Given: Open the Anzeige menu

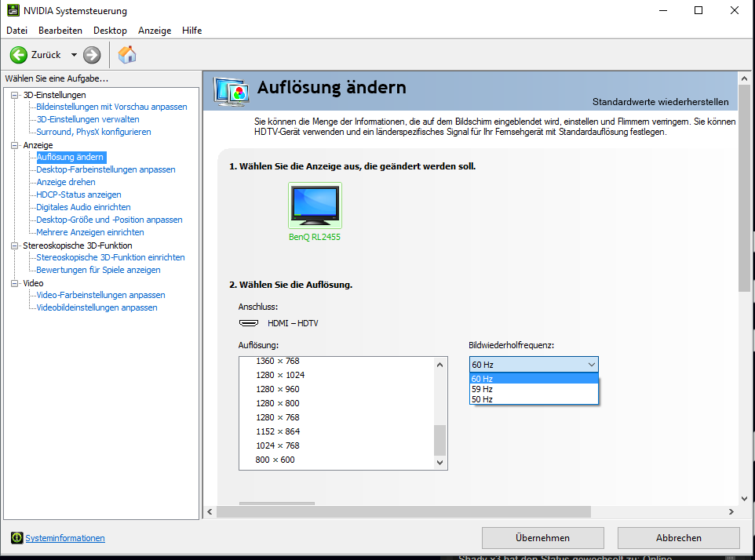Looking at the screenshot, I should pos(155,31).
